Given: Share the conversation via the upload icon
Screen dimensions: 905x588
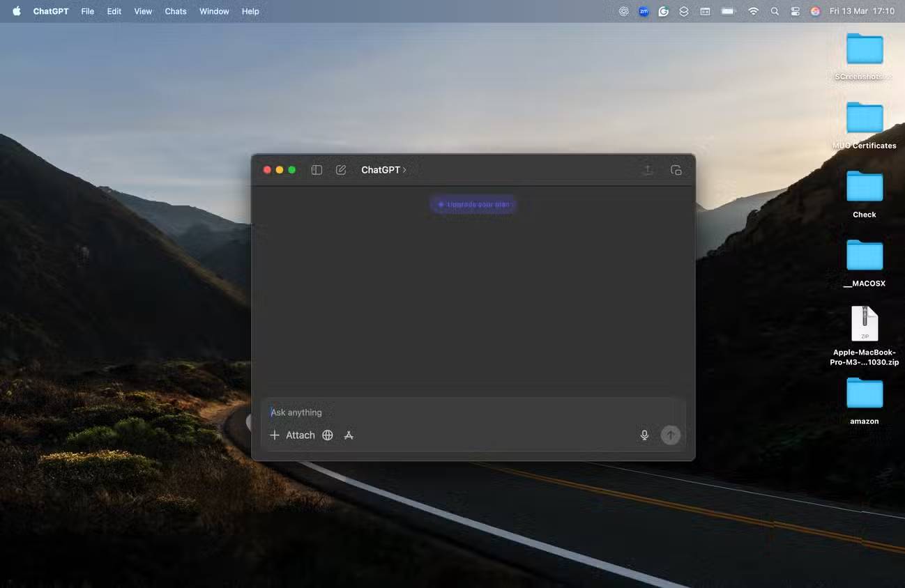Looking at the screenshot, I should (647, 169).
